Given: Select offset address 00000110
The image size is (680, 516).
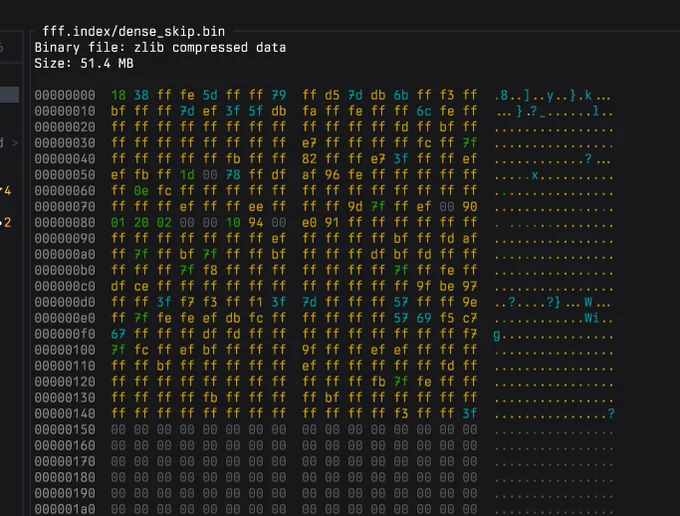Looking at the screenshot, I should [65, 366].
